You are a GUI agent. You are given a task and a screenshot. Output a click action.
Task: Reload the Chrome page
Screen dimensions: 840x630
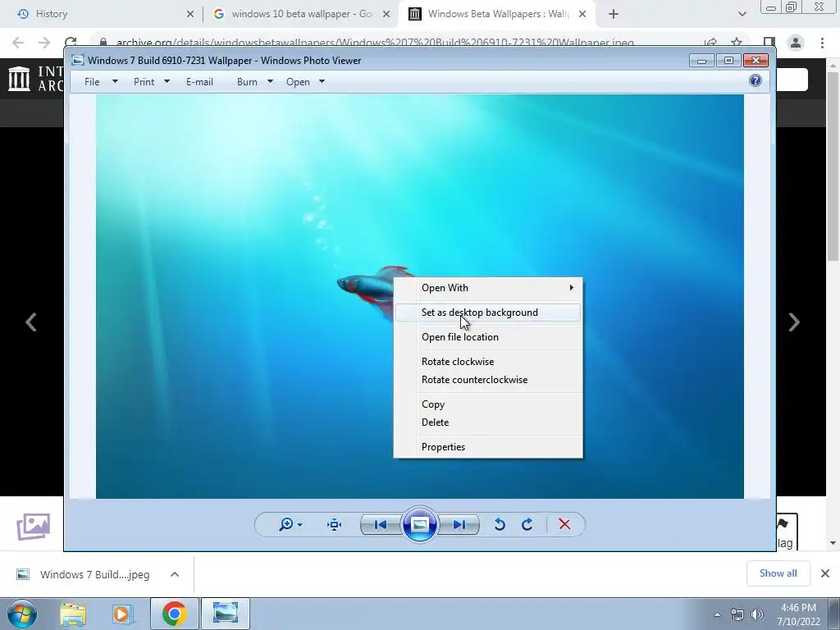[71, 43]
